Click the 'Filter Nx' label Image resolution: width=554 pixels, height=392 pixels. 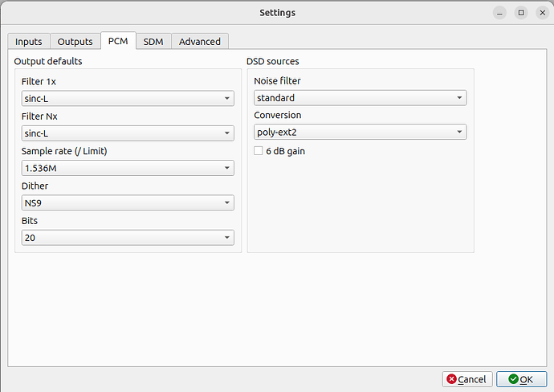pos(39,116)
